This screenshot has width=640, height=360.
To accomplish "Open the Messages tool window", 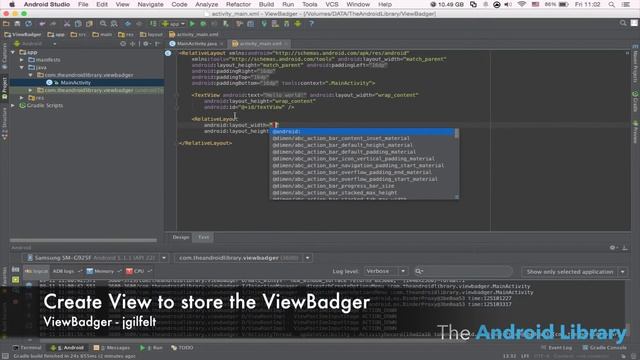I will tap(112, 348).
